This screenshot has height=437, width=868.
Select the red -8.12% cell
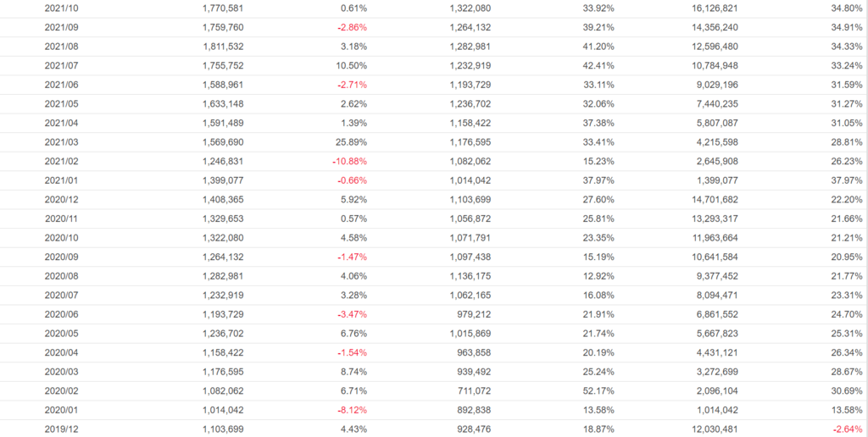(350, 411)
